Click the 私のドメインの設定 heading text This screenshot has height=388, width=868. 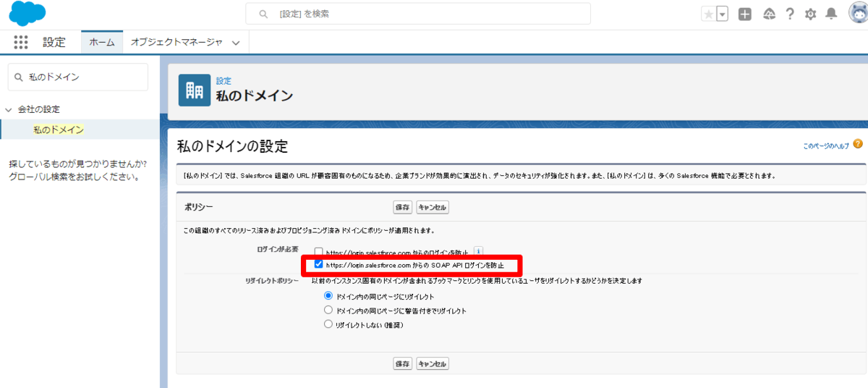[x=232, y=146]
